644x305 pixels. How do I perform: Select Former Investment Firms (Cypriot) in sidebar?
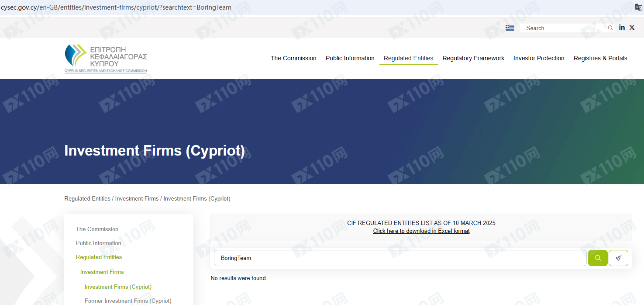[128, 301]
